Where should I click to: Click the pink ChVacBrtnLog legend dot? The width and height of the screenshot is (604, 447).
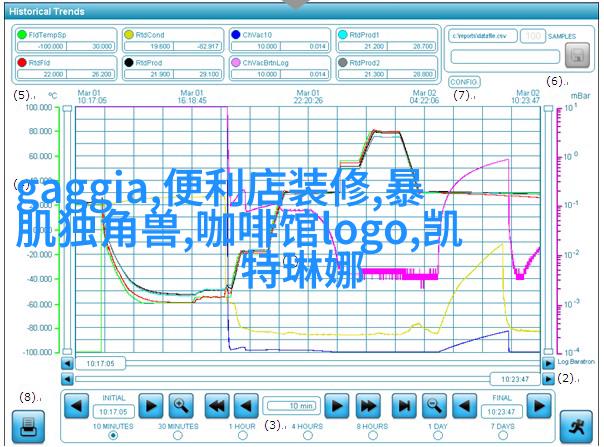coord(236,62)
